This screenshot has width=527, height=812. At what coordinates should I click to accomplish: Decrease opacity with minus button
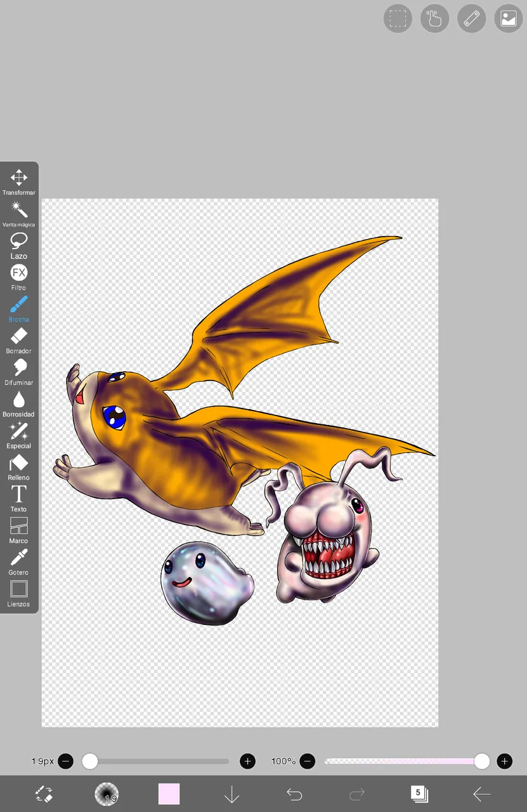(x=308, y=761)
